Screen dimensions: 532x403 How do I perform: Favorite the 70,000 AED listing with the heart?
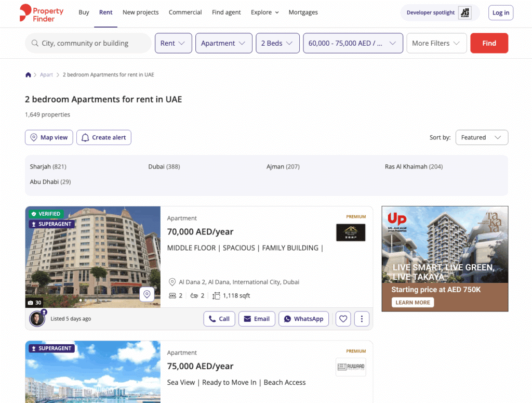(x=343, y=318)
